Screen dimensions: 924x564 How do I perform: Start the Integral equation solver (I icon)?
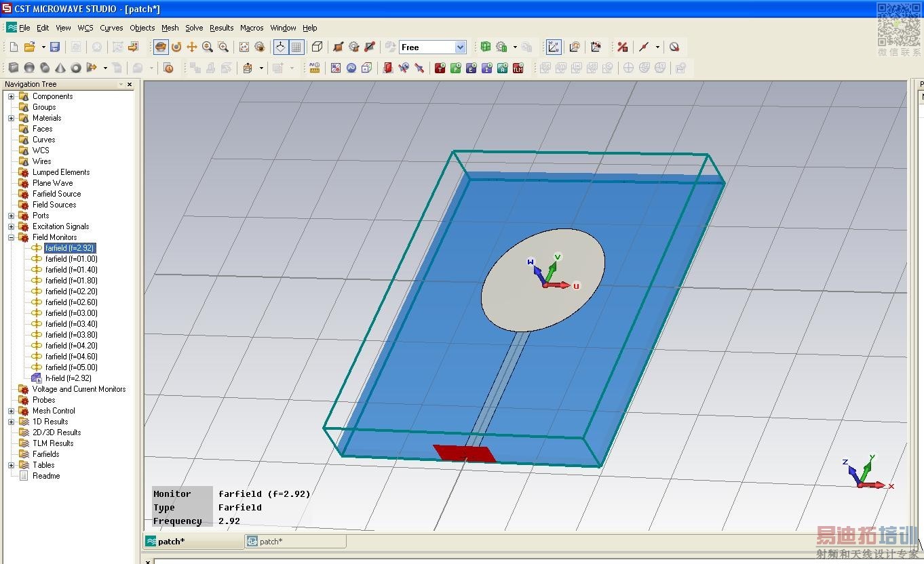tap(486, 68)
